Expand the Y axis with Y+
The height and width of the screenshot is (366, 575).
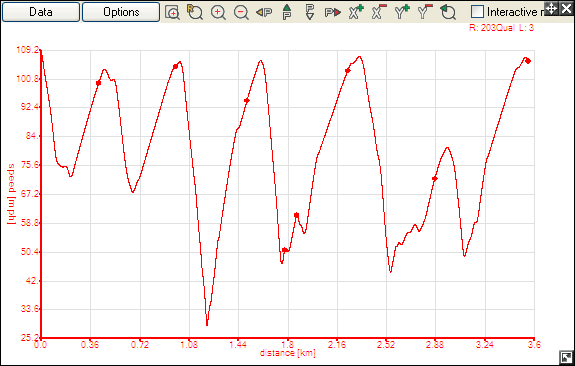pos(402,12)
